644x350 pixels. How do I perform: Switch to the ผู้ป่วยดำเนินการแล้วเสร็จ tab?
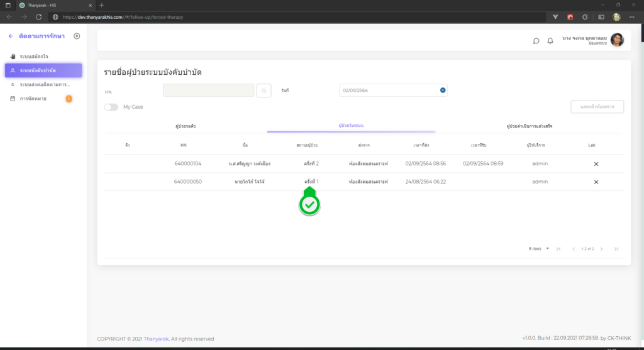coord(530,126)
